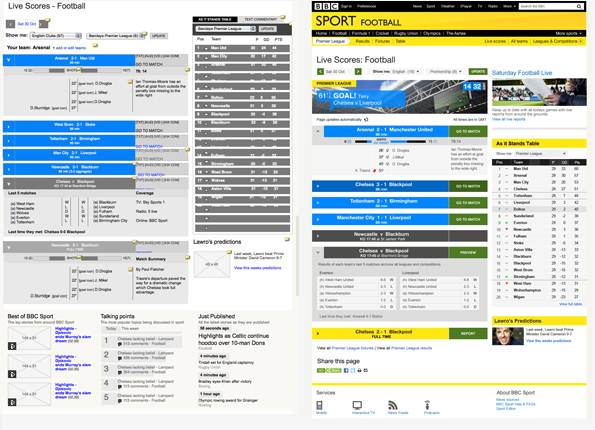Collapse the Arsenal 2-1 Manchester United row

tap(318, 131)
